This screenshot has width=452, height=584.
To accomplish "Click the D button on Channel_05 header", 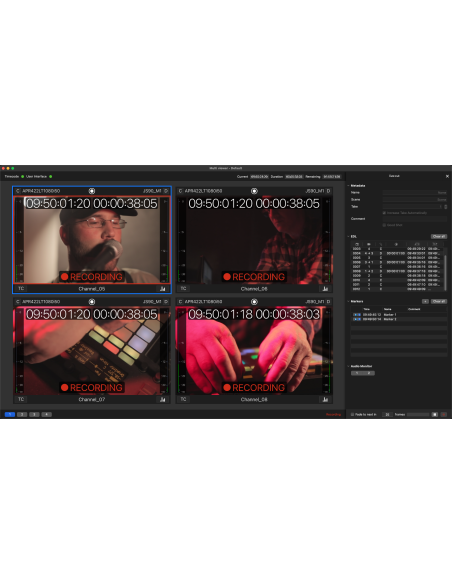I will pyautogui.click(x=166, y=191).
